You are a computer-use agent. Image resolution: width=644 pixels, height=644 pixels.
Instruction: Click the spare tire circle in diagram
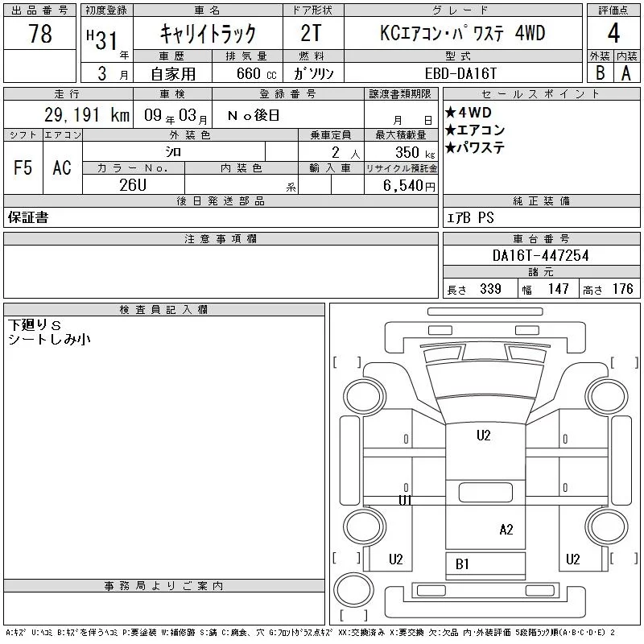353,589
